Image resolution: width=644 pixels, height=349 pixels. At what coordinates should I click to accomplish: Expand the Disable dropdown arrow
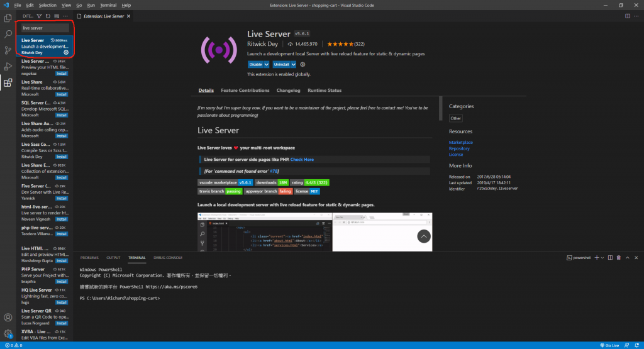(267, 65)
